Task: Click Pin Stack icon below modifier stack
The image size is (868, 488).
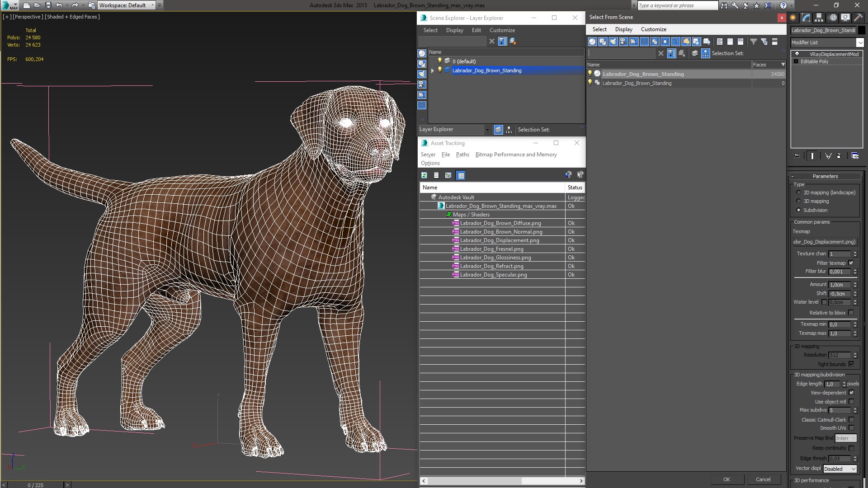Action: [797, 156]
